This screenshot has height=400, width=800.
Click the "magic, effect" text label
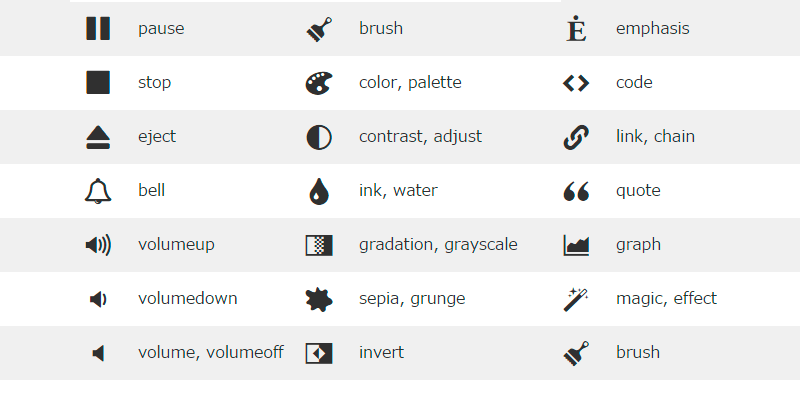pos(666,298)
